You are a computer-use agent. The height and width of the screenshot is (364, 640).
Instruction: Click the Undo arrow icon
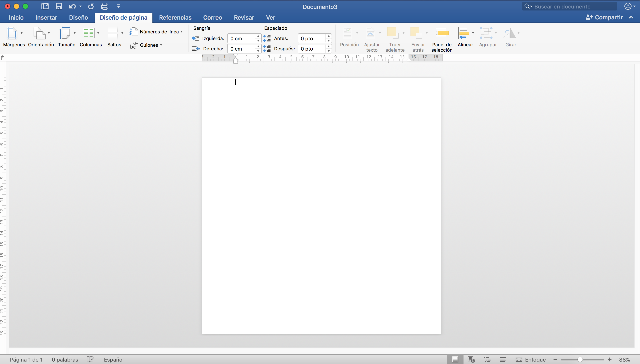pyautogui.click(x=72, y=6)
